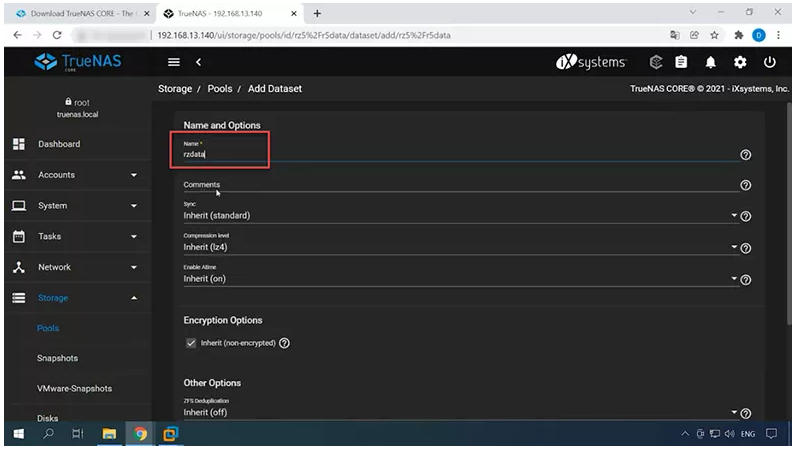Screen dimensions: 797x451
Task: Click the Pools breadcrumb link
Action: pyautogui.click(x=220, y=89)
